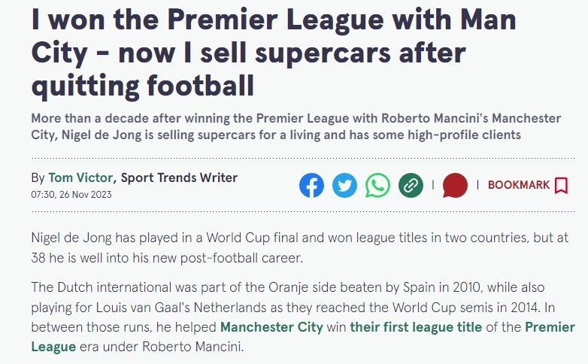Screen dimensions: 588x364
Task: Open 'their first league title' link
Action: click(x=416, y=327)
